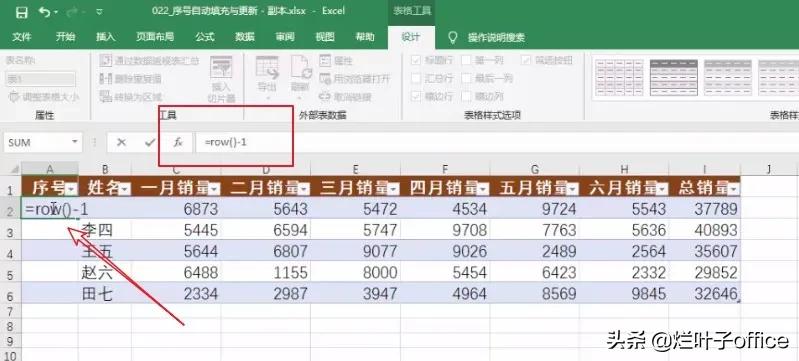Click the 操作说明搜索 search box
799x361 pixels.
496,37
